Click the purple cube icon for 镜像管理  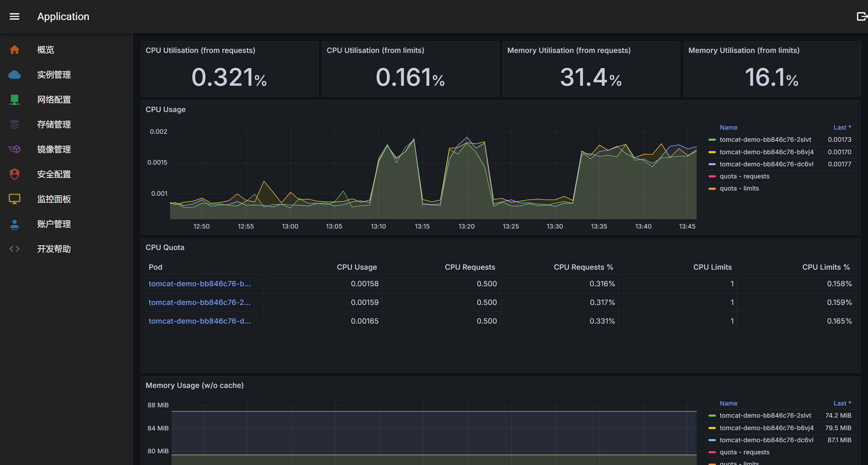point(15,149)
